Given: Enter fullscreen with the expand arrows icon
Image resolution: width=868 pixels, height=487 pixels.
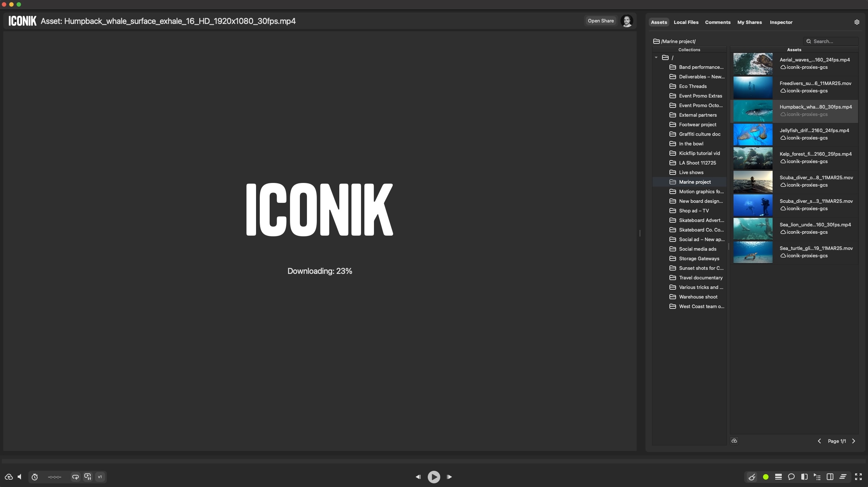Looking at the screenshot, I should (x=858, y=477).
